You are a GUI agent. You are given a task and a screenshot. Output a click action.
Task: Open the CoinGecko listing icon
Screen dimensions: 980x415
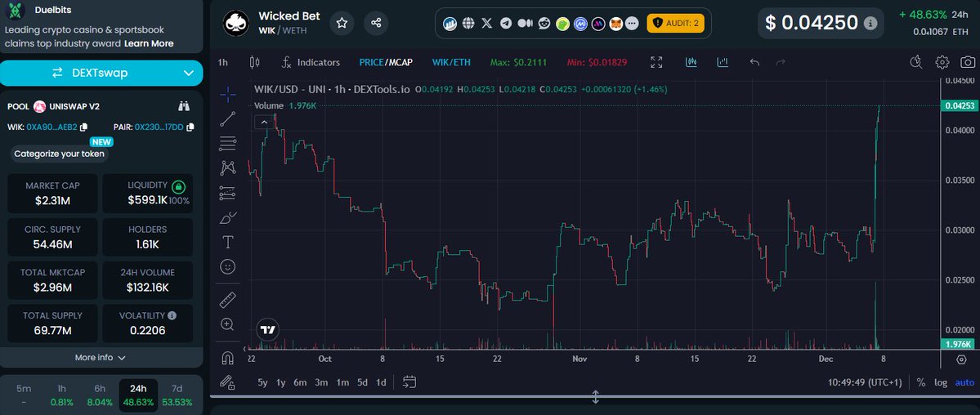pos(563,24)
